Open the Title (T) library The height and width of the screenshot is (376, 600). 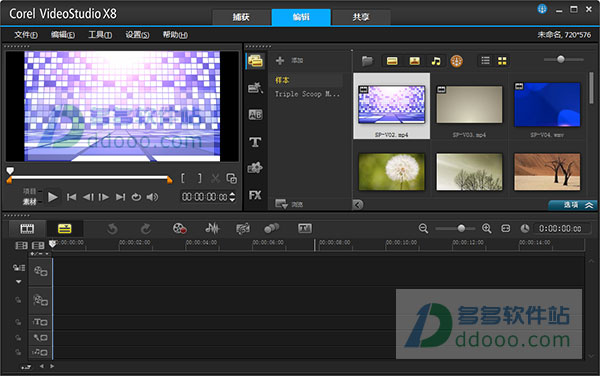(x=255, y=142)
